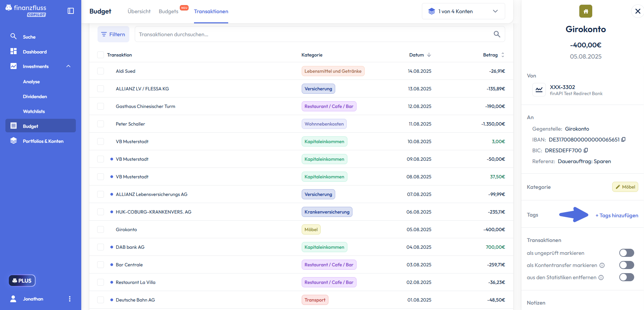This screenshot has width=644, height=310.
Task: Click the search magnifier in the transactions field
Action: pyautogui.click(x=497, y=34)
